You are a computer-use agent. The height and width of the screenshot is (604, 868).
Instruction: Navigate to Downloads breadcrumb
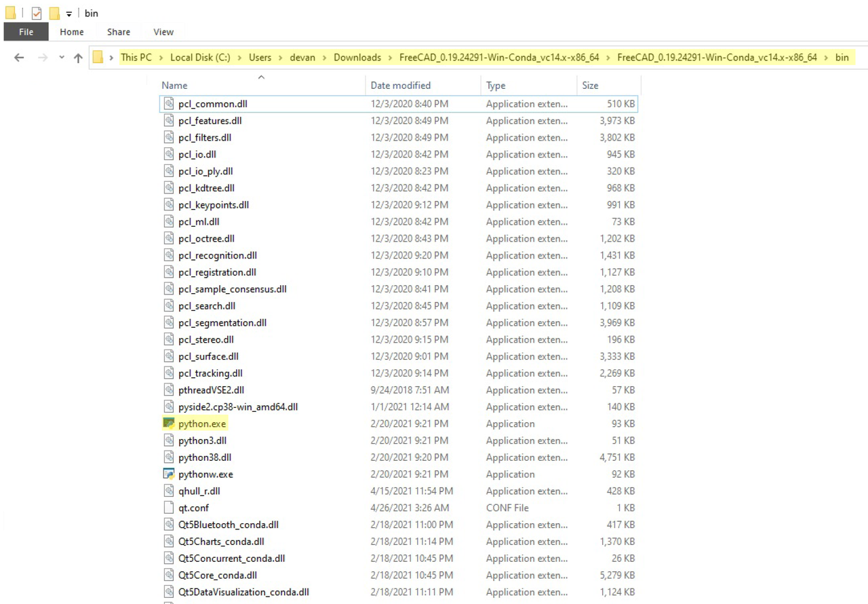(357, 58)
